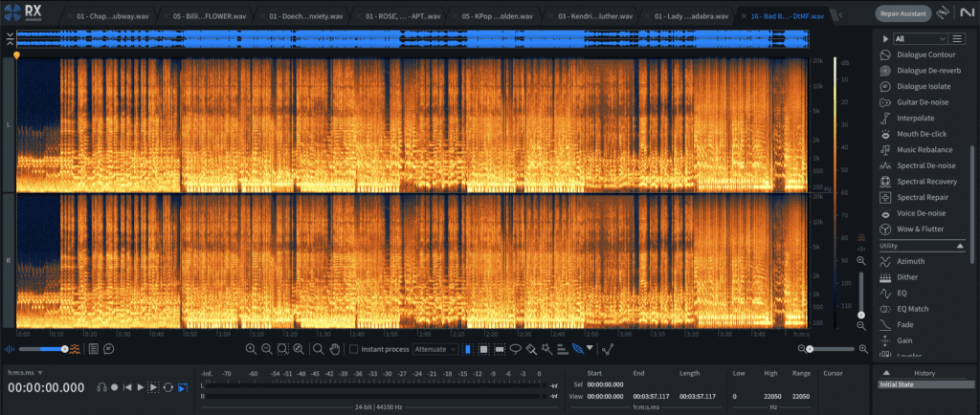Toggle playhead follows playback button
The height and width of the screenshot is (415, 980).
click(x=183, y=387)
